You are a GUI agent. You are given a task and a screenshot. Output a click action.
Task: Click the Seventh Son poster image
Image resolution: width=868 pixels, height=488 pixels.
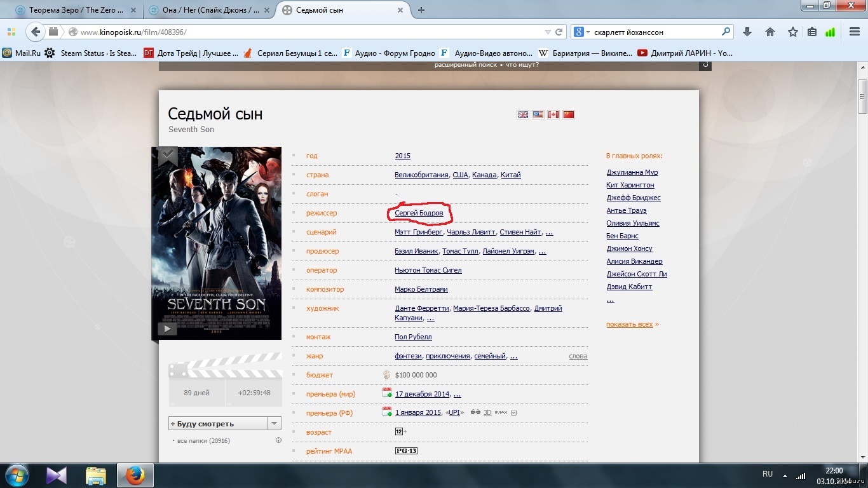[216, 243]
